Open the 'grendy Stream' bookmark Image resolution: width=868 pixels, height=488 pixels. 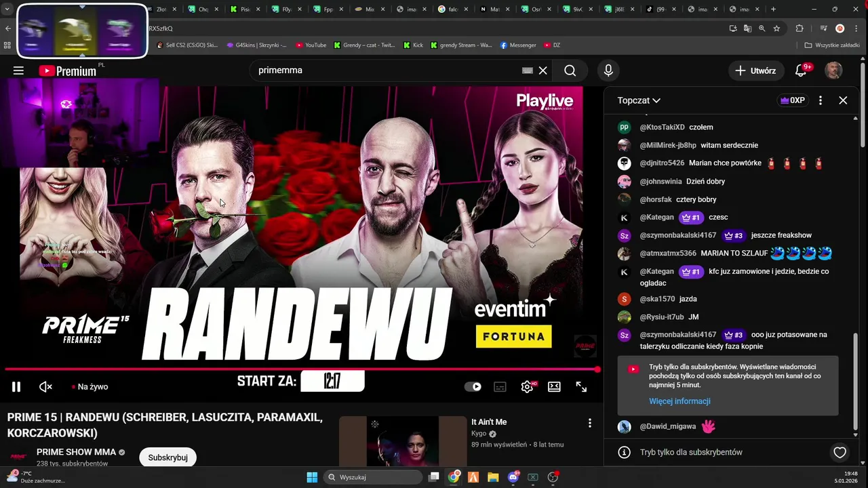coord(461,45)
